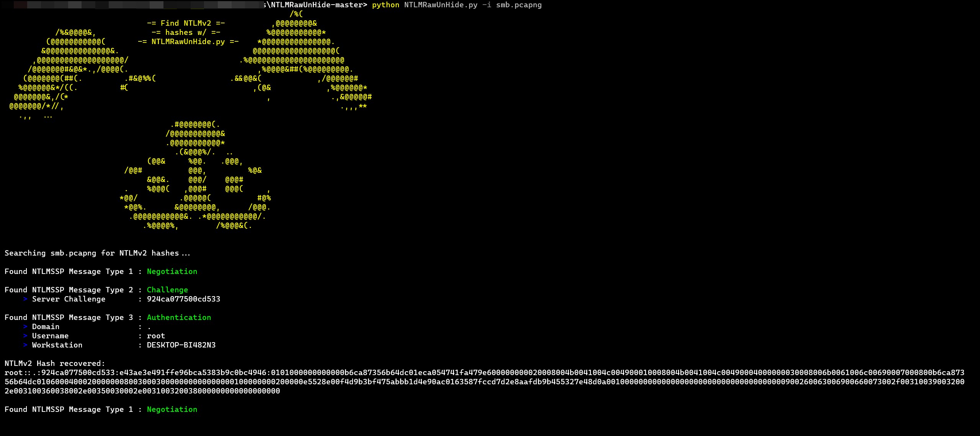
Task: Click the 'NTLMv2 Hash recovered:' label
Action: coord(55,364)
